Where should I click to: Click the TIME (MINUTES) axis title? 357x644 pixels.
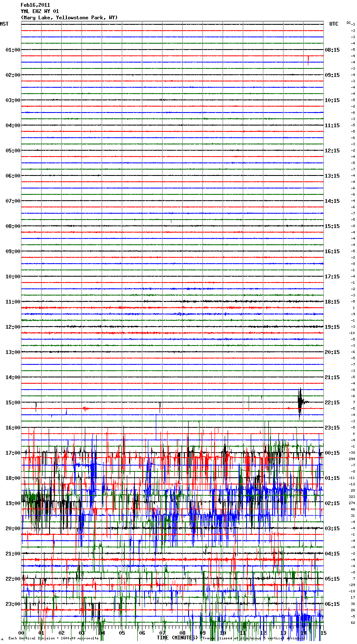[177, 638]
